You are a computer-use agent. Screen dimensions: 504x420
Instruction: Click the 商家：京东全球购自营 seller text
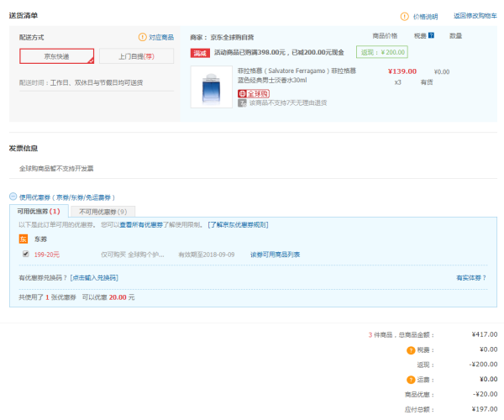pyautogui.click(x=222, y=38)
